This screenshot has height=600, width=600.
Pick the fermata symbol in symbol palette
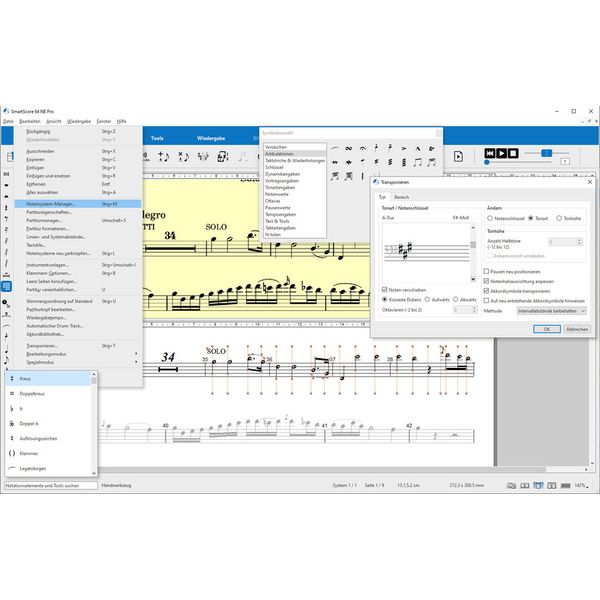pyautogui.click(x=362, y=148)
